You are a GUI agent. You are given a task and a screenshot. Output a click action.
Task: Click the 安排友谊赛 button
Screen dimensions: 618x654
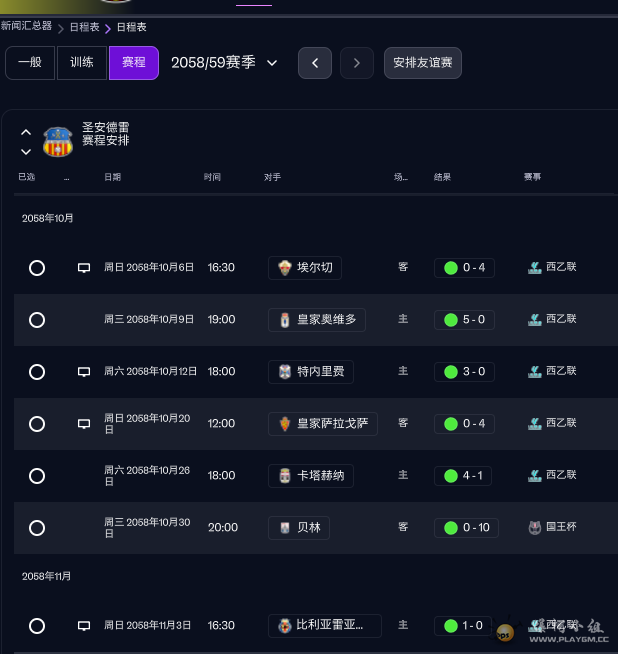(x=423, y=63)
